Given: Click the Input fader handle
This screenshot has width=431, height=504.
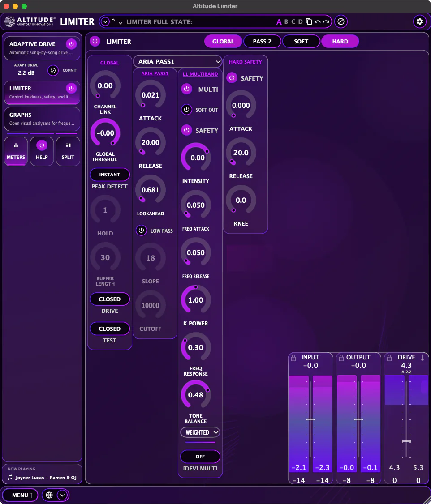Looking at the screenshot, I should (310, 419).
